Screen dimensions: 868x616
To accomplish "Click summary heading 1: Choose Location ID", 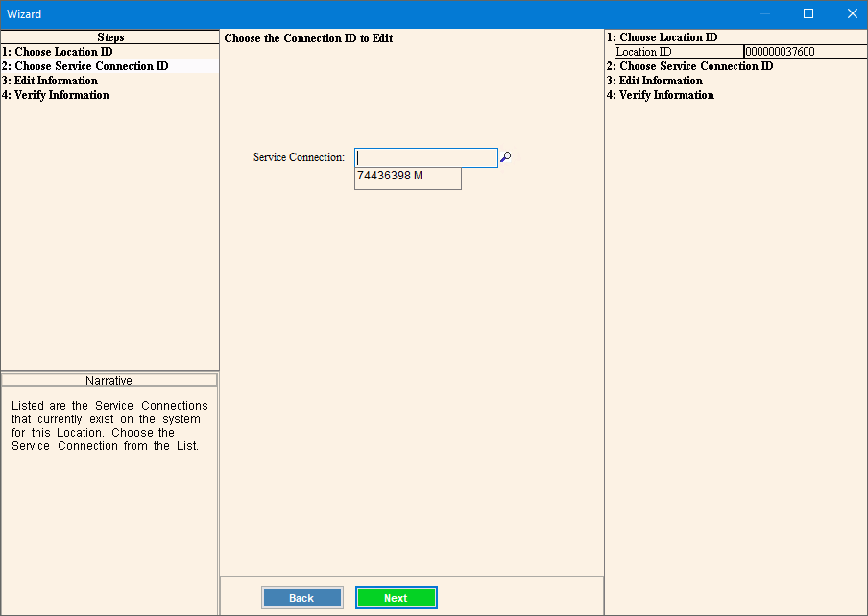I will point(662,37).
